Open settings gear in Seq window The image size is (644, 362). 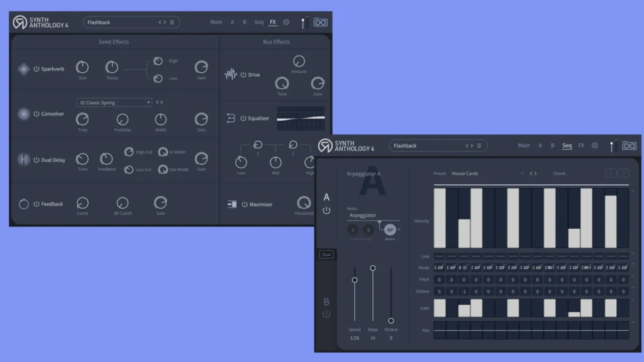tap(594, 146)
